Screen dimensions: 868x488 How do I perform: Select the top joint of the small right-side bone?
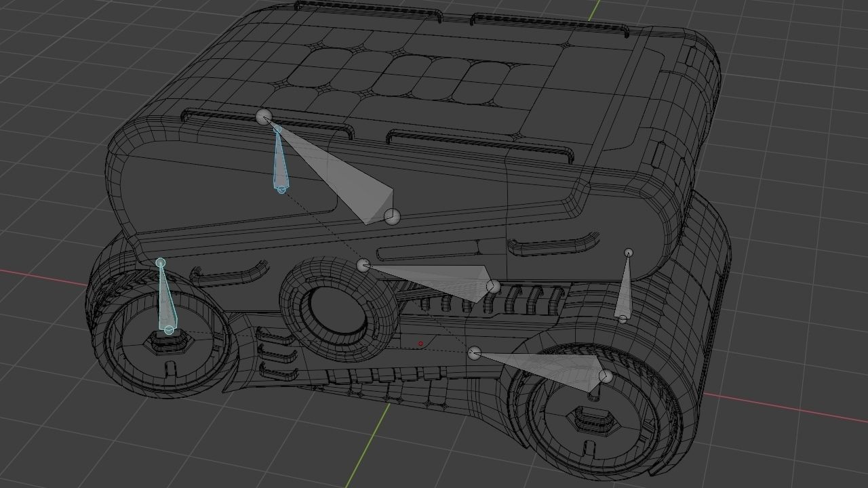pyautogui.click(x=629, y=253)
